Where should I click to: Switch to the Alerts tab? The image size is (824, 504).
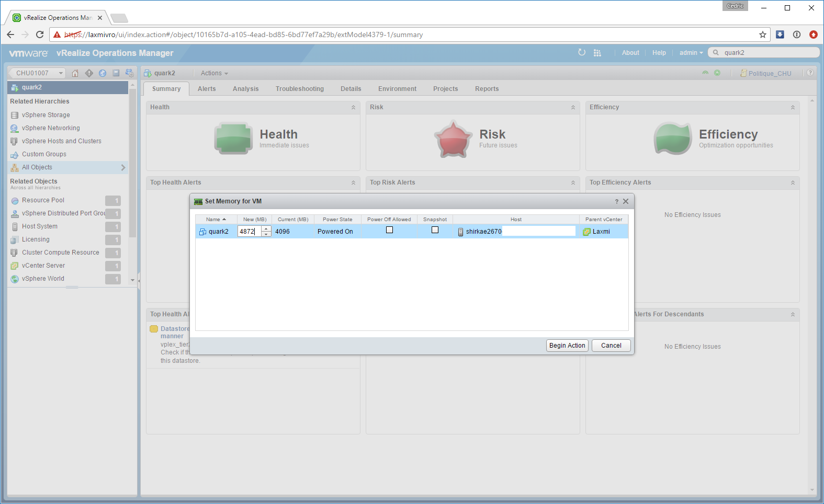point(207,89)
